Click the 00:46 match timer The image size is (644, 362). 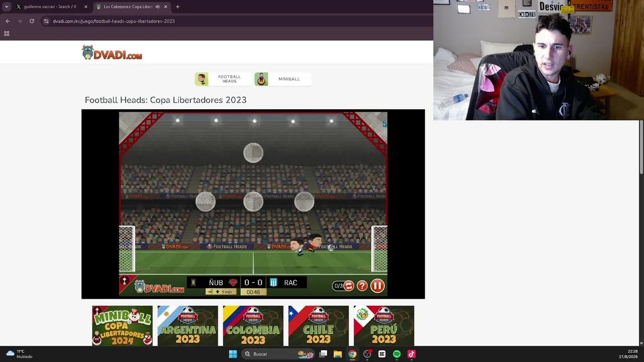[253, 292]
